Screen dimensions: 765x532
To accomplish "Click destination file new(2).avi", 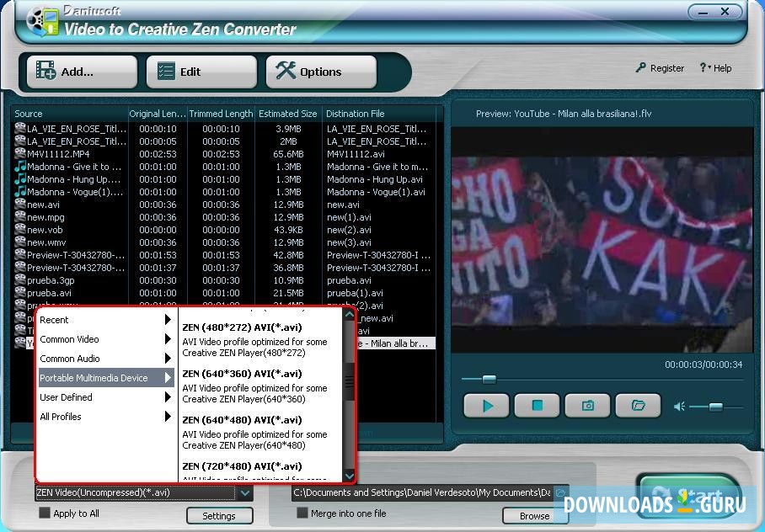I will [349, 230].
